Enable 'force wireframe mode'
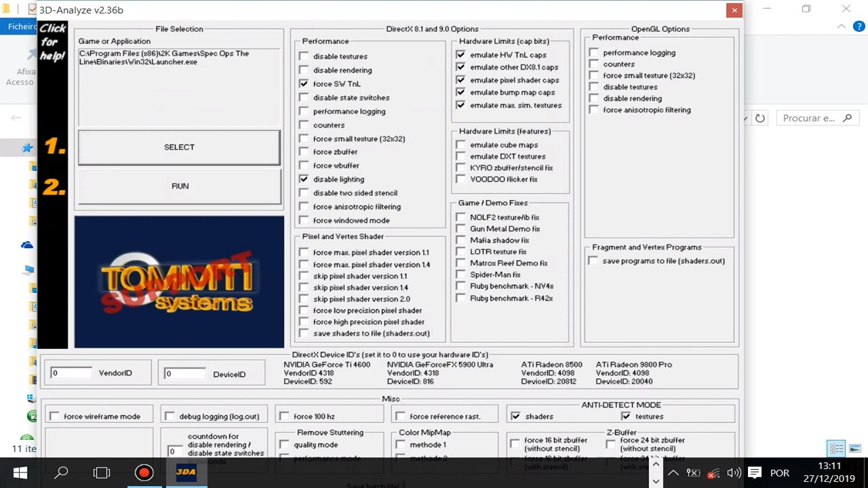 (x=54, y=416)
